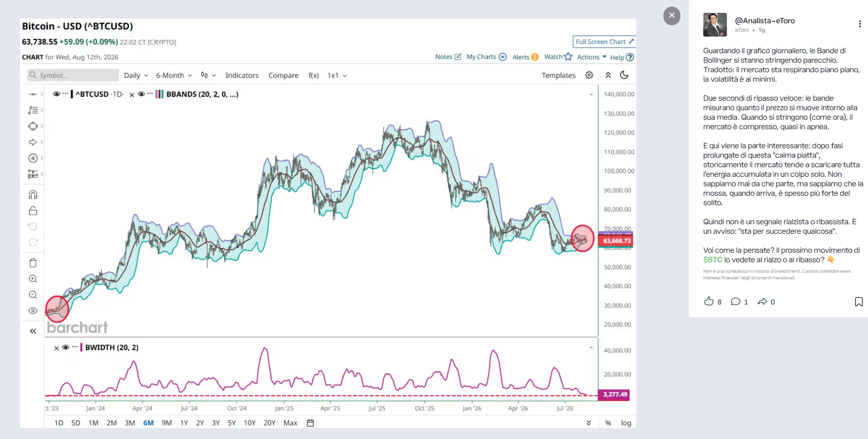Open the 6-Month period dropdown
Screen dimensions: 868x439
[174, 75]
